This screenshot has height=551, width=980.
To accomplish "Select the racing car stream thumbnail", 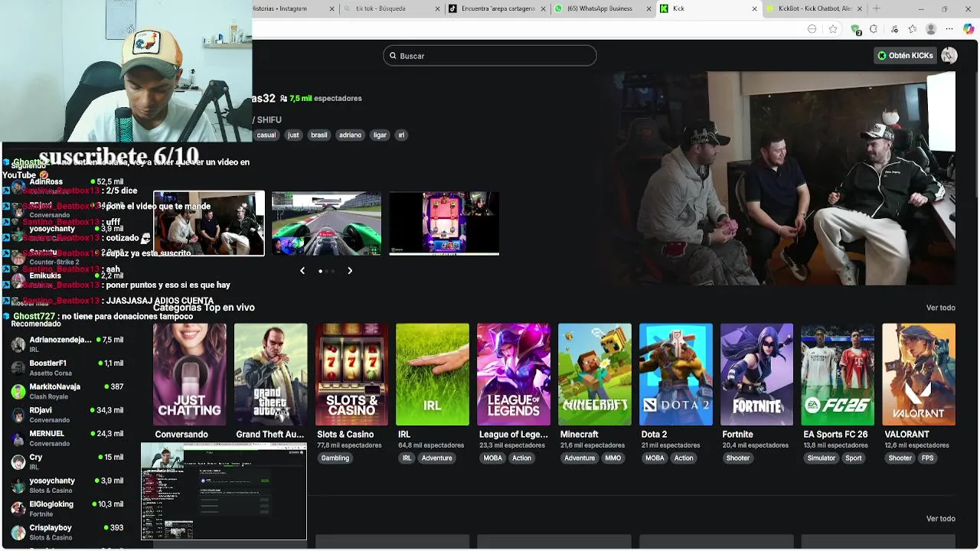I will (326, 223).
